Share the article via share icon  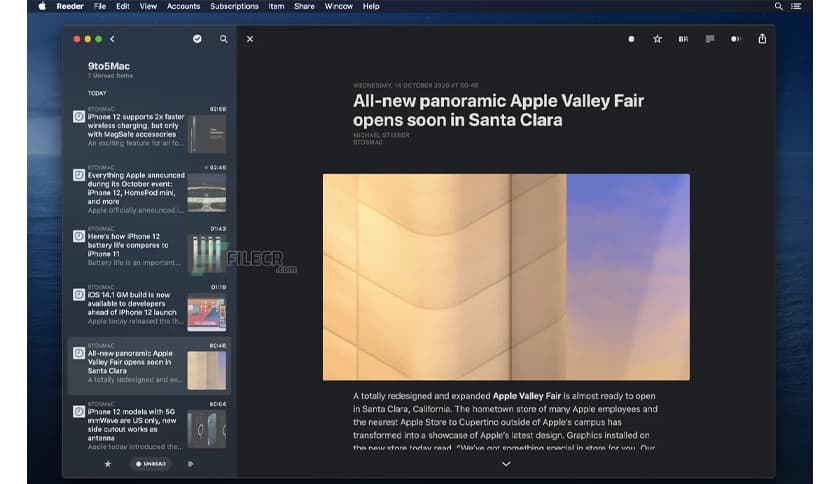click(762, 38)
